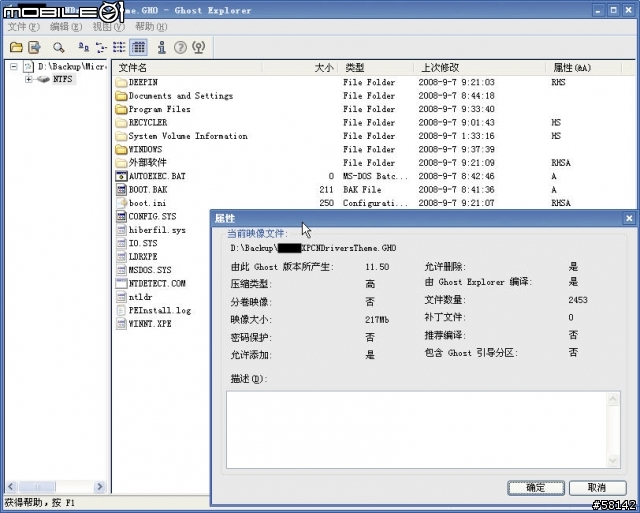Click tree pane scroll right arrow
640x513 pixels.
99,486
